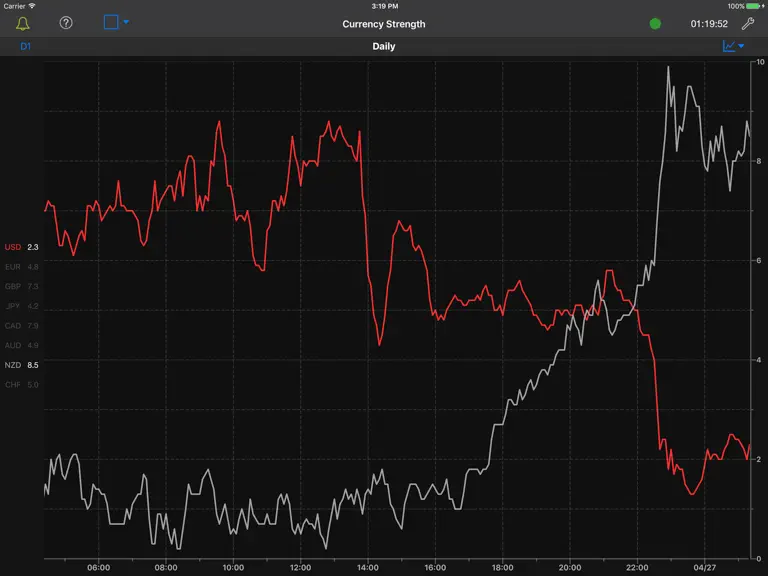Open settings with the wrench icon
This screenshot has width=768, height=576.
(x=747, y=24)
